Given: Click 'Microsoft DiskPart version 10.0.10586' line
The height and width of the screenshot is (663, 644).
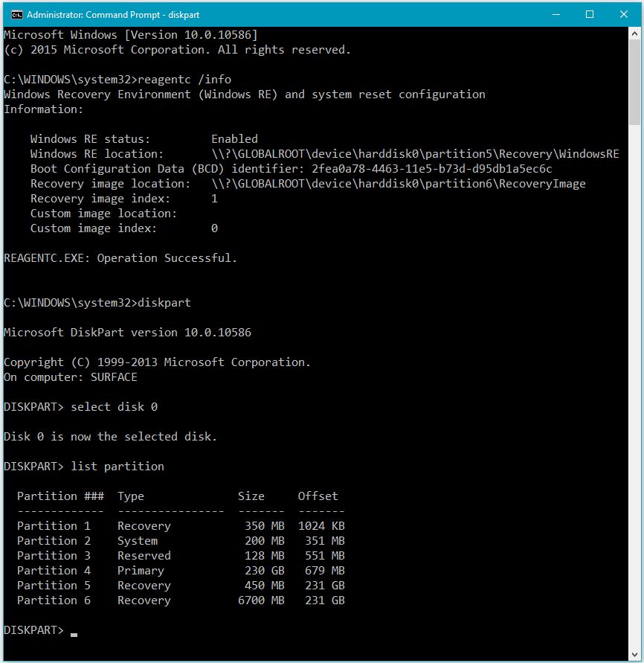Looking at the screenshot, I should pos(127,333).
